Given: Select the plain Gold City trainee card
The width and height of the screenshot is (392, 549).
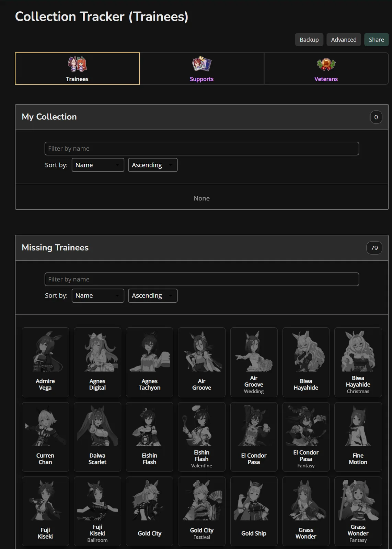Looking at the screenshot, I should tap(150, 511).
